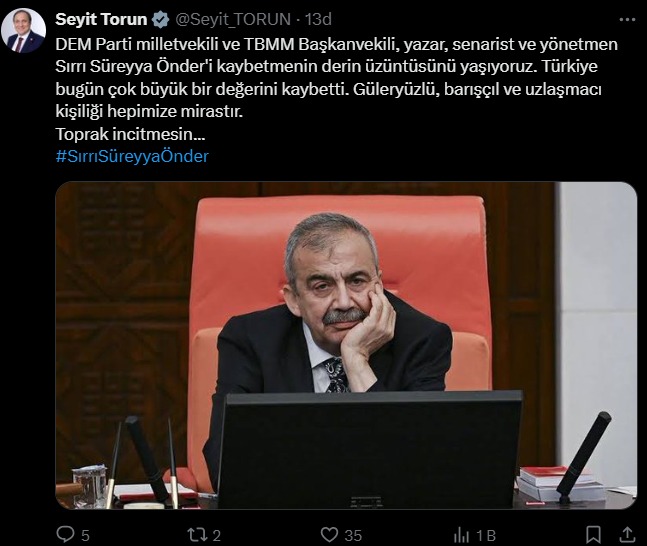The image size is (647, 546).
Task: Click the Seyit Torun display name
Action: (101, 19)
